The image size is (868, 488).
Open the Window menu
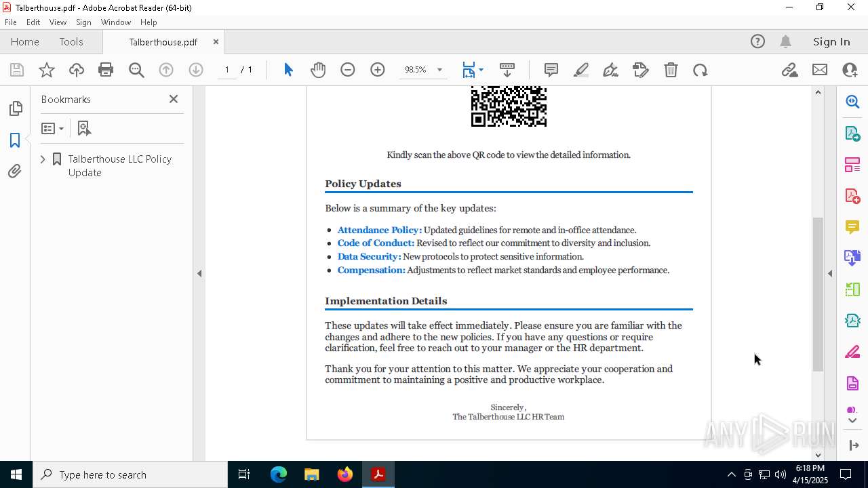(116, 22)
